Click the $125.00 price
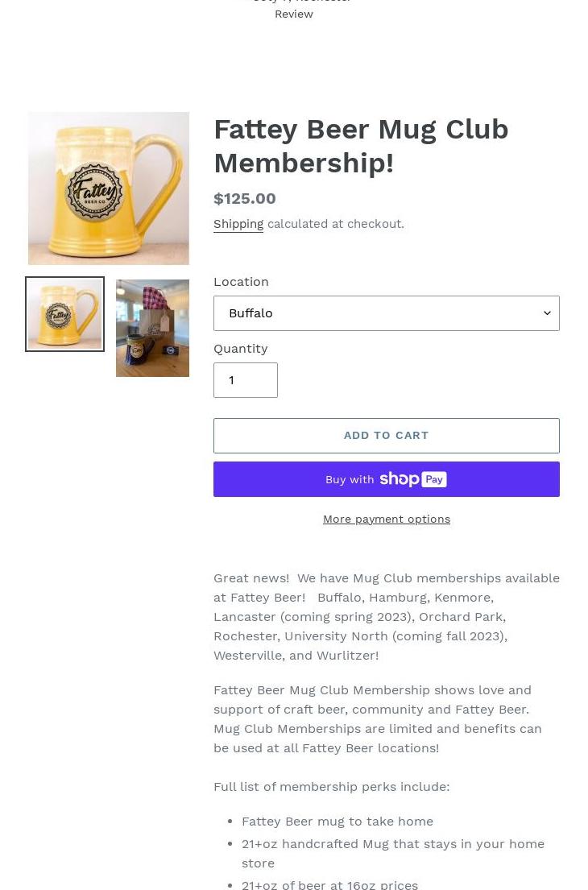 pyautogui.click(x=245, y=198)
